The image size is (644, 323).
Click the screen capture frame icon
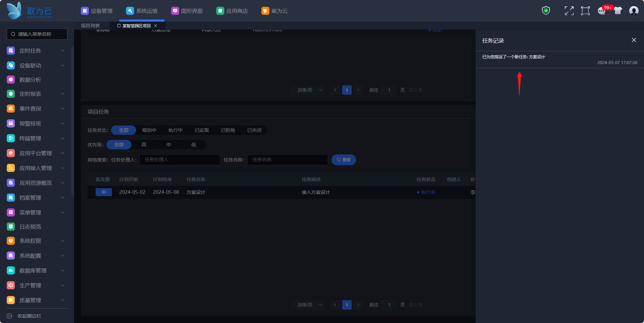pos(585,11)
